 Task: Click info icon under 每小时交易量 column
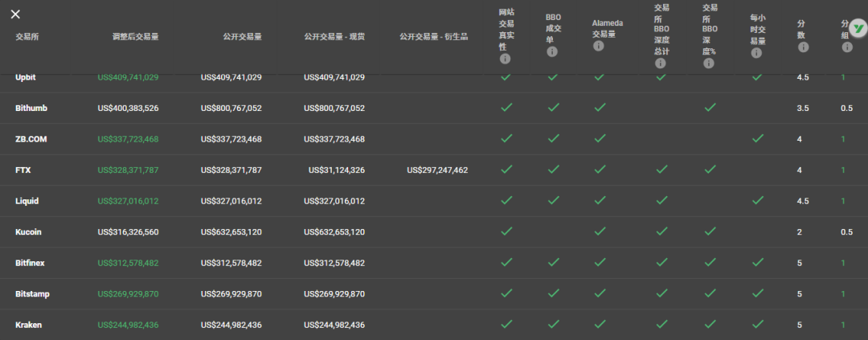755,53
